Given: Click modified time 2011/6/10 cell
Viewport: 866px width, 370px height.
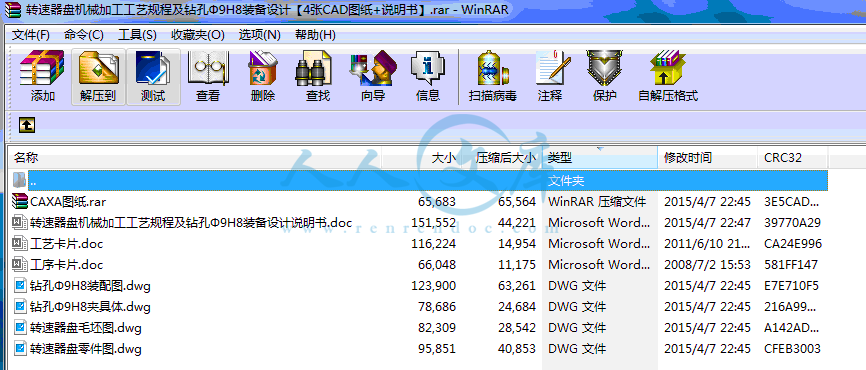Looking at the screenshot, I should pyautogui.click(x=707, y=244).
